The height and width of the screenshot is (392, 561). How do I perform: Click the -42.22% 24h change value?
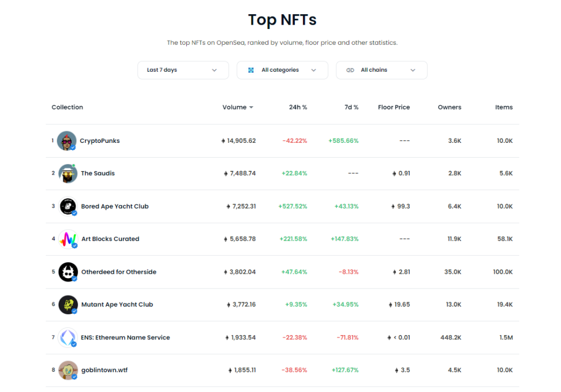(295, 141)
